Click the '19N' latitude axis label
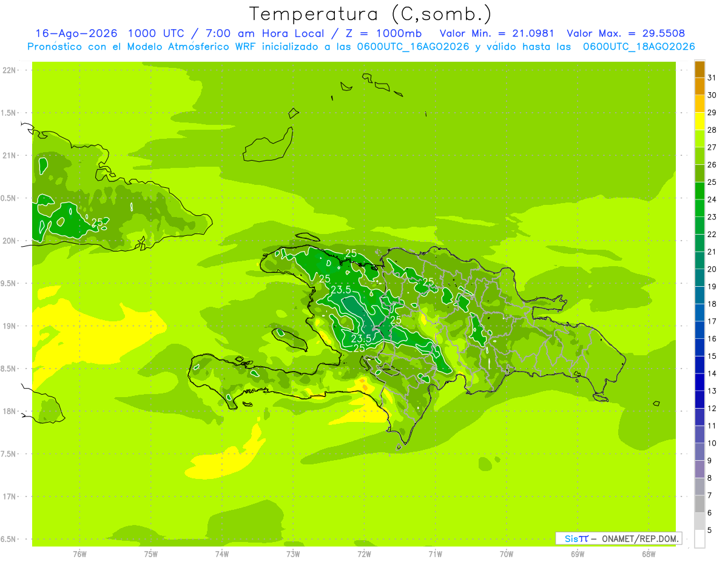This screenshot has width=728, height=562. click(10, 326)
